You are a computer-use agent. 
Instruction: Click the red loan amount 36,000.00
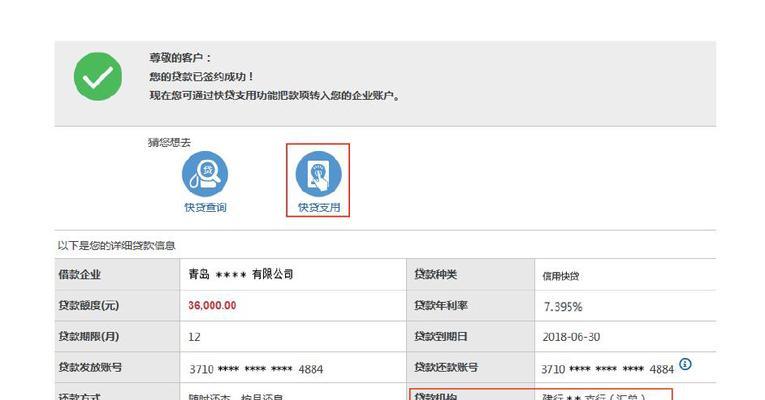tap(212, 305)
